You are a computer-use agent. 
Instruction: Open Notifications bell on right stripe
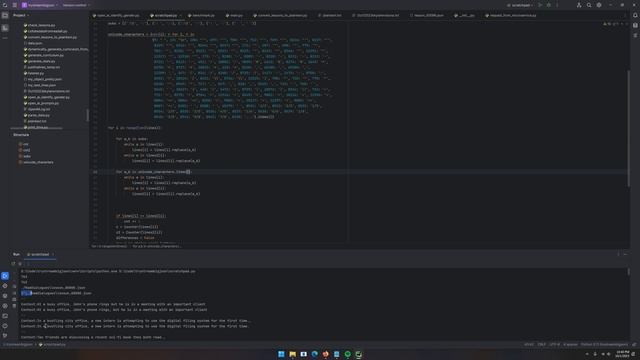(x=635, y=15)
